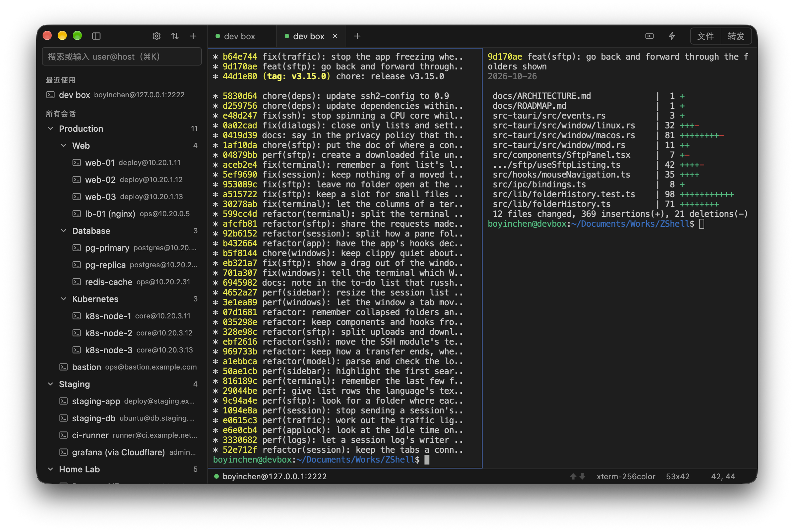Open web-02 session
The width and height of the screenshot is (794, 532).
(122, 180)
